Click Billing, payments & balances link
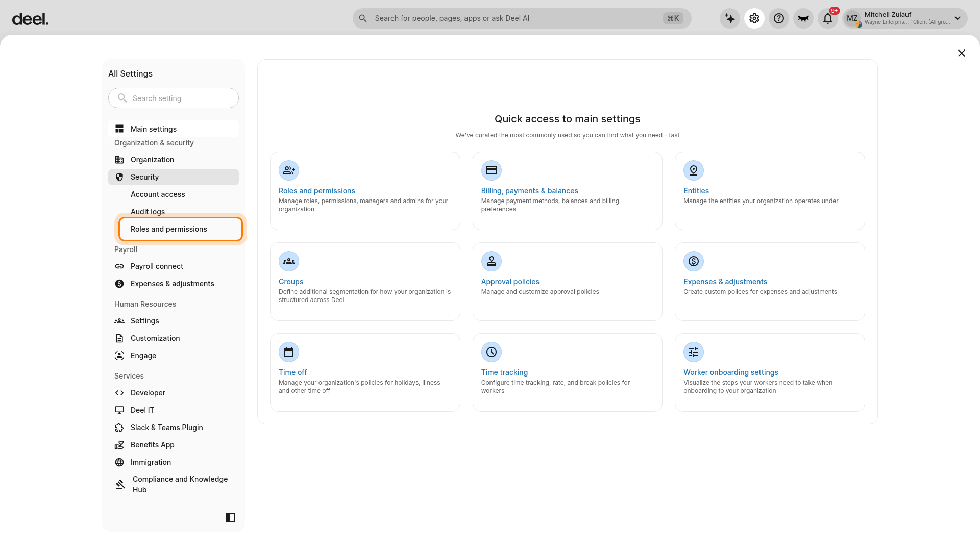 [529, 191]
